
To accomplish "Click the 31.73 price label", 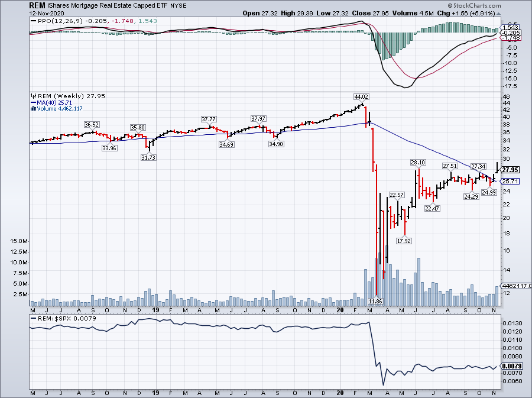I will tap(148, 157).
